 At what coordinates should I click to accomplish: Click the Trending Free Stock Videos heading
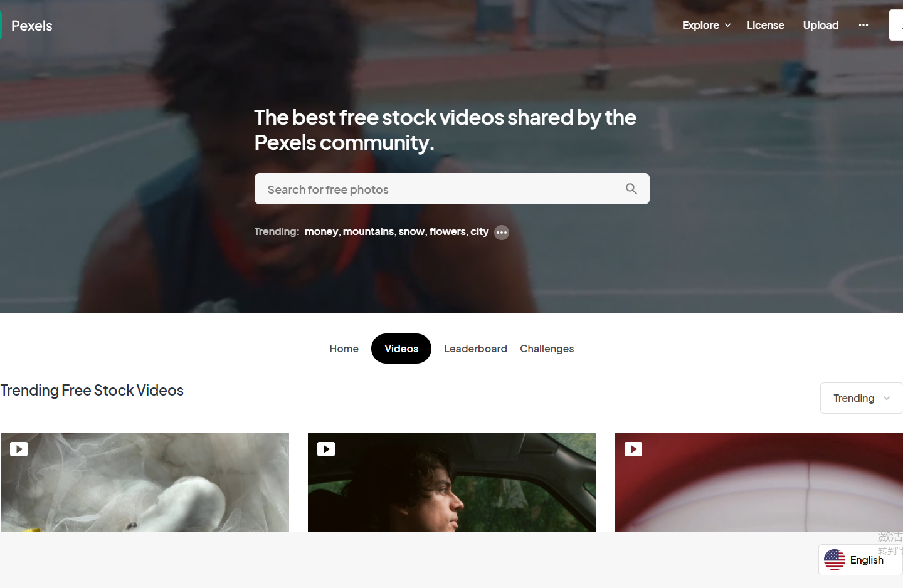pos(92,390)
